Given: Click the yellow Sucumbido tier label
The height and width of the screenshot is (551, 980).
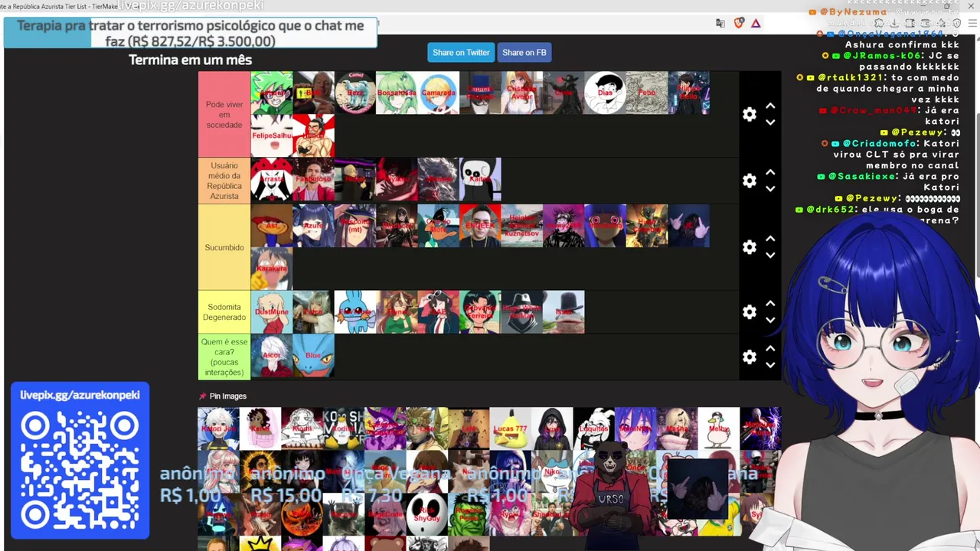Looking at the screenshot, I should click(x=224, y=247).
